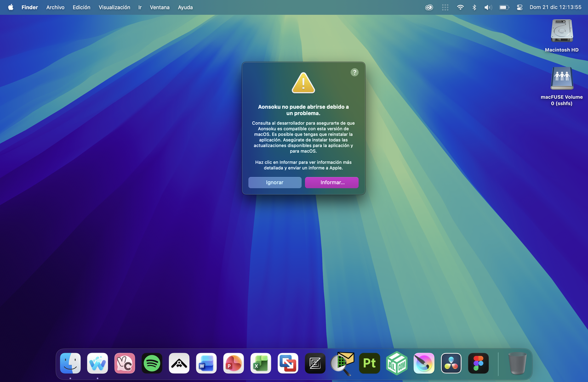
Task: Open the Archivo menu
Action: pos(55,7)
